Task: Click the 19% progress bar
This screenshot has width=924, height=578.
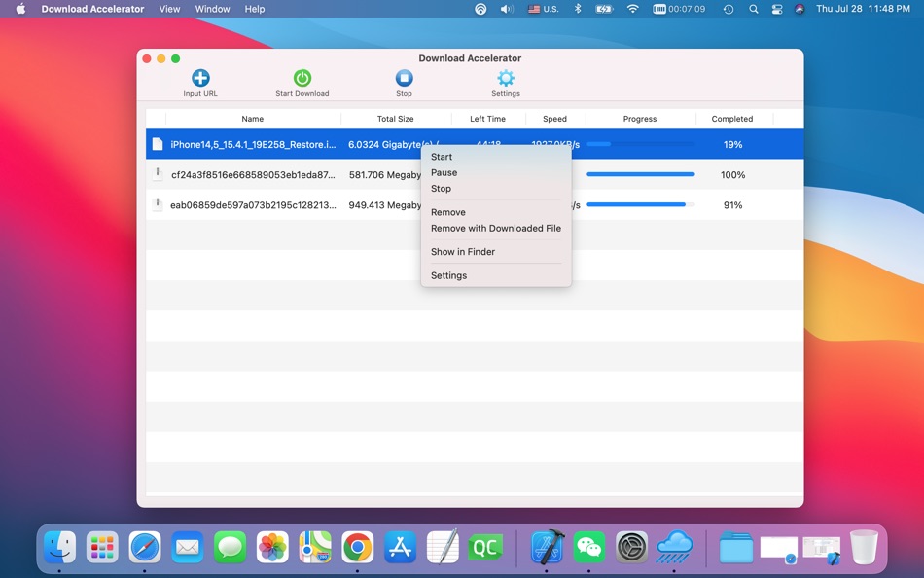Action: point(641,144)
